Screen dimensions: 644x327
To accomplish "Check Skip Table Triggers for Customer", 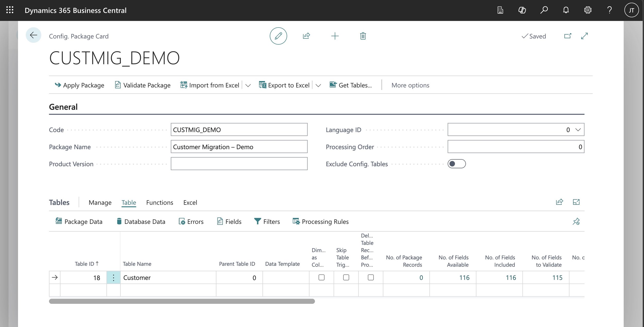I will coord(346,277).
